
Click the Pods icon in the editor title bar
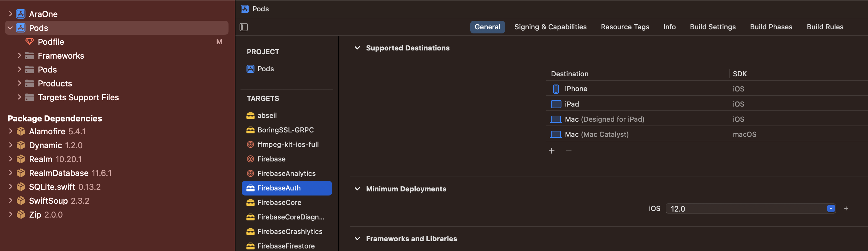(245, 9)
